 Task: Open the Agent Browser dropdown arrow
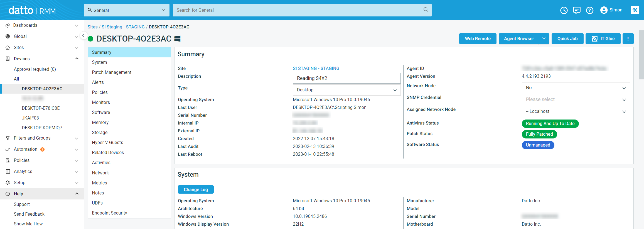544,39
